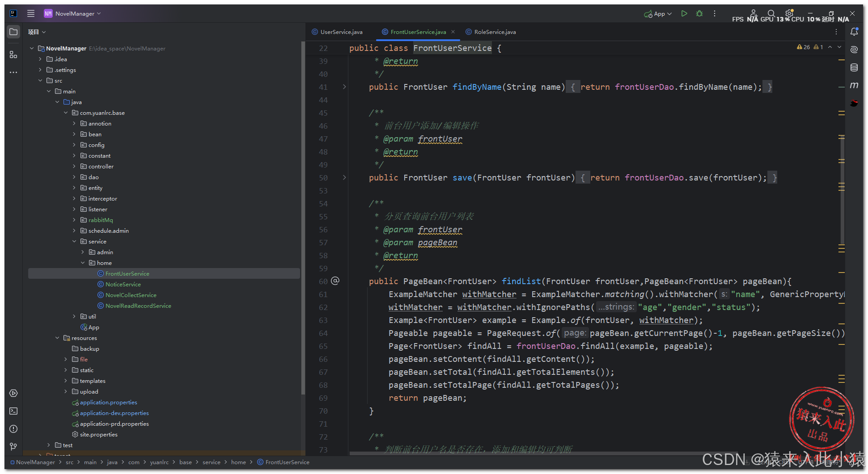Click the project tree vertical scrollbar
This screenshot has height=474, width=868.
coord(303,218)
